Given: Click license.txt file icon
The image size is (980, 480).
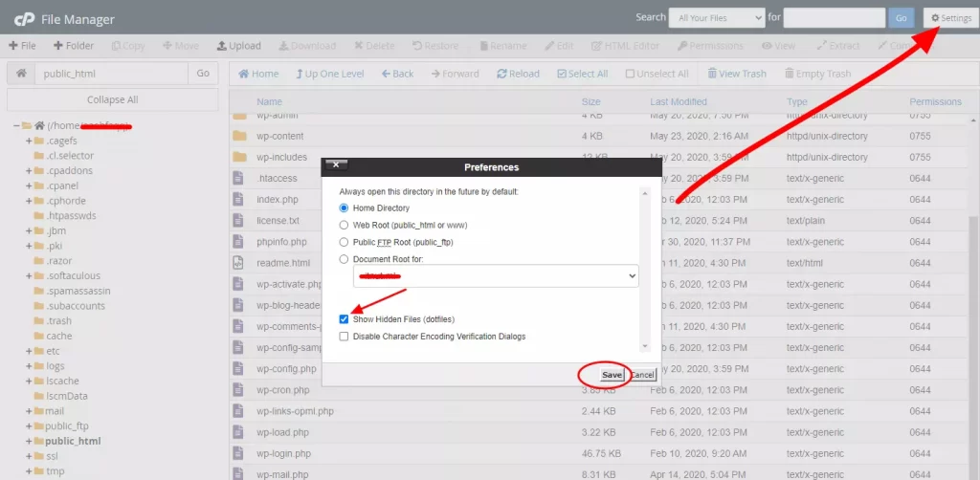Looking at the screenshot, I should pos(237,220).
